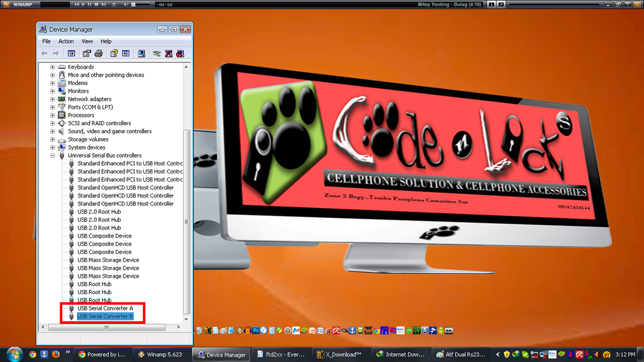The width and height of the screenshot is (644, 362).
Task: Select USB Serial Converter A
Action: pyautogui.click(x=105, y=308)
